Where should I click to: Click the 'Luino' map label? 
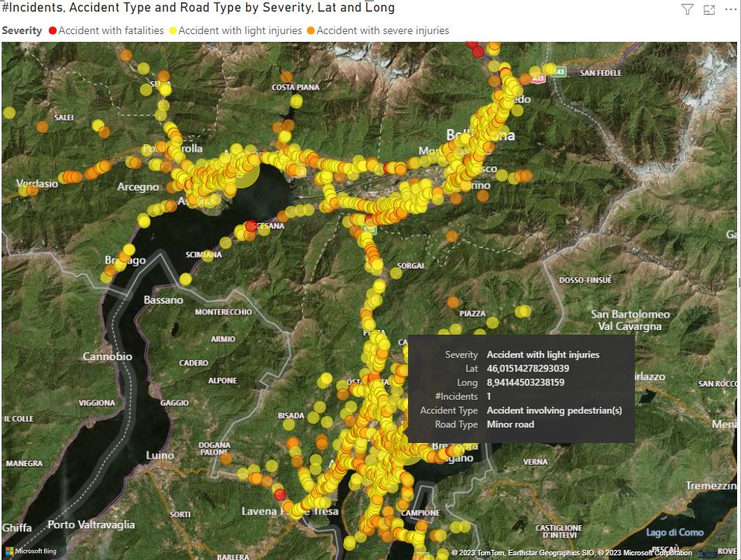click(x=160, y=455)
